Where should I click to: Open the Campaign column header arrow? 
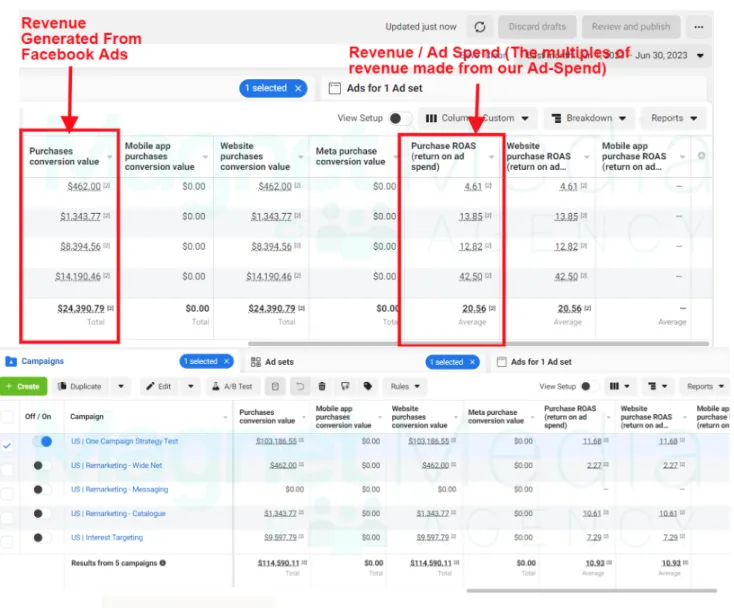[x=225, y=417]
